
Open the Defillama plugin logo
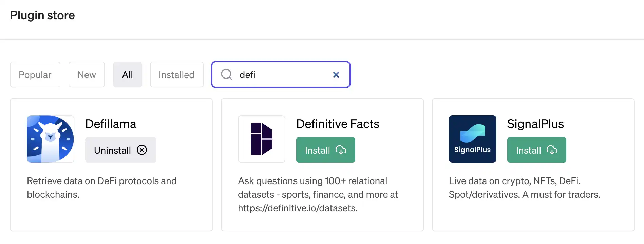click(x=51, y=139)
